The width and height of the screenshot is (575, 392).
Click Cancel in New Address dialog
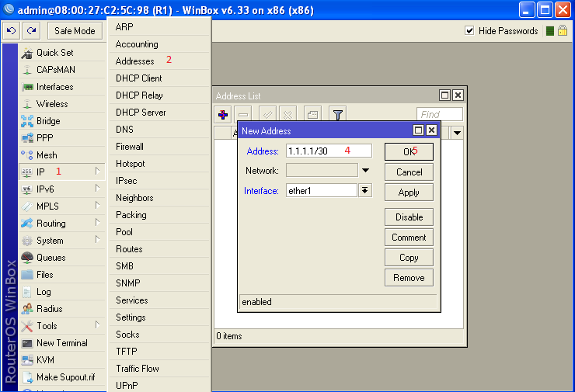pos(409,172)
